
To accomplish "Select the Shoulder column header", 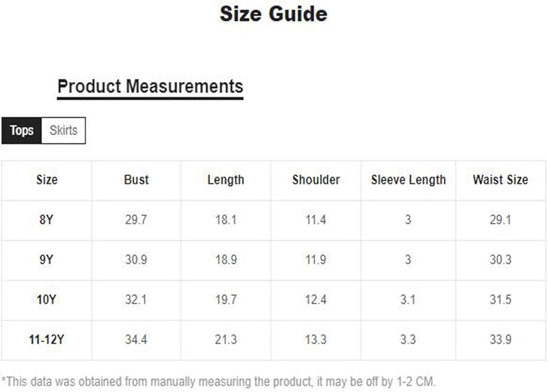I will [316, 180].
